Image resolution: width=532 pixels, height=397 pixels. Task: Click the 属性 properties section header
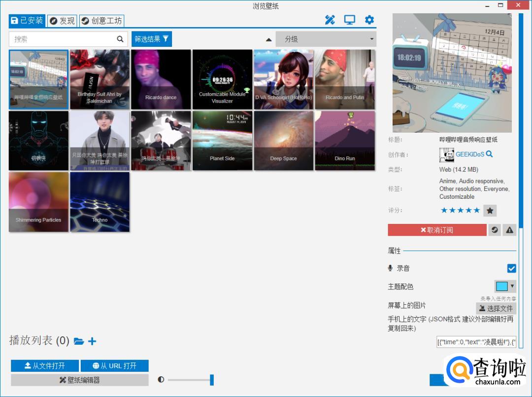(394, 251)
